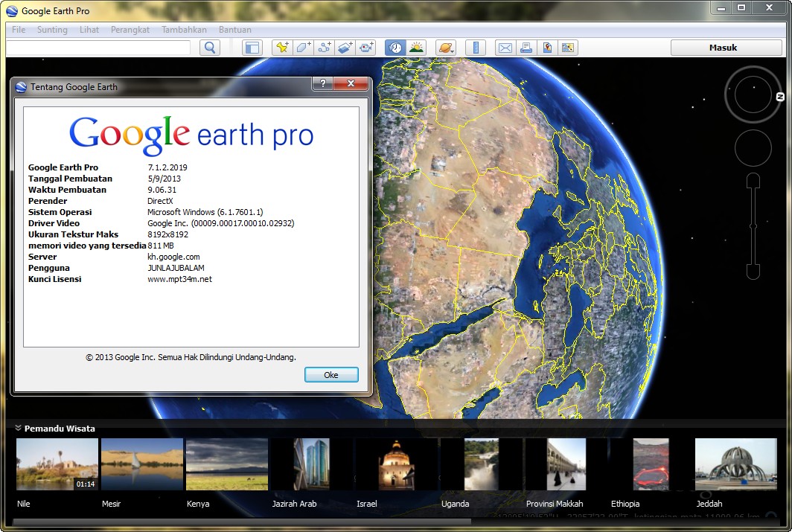Toggle the sidebar panel icon
The width and height of the screenshot is (792, 532).
pos(252,48)
